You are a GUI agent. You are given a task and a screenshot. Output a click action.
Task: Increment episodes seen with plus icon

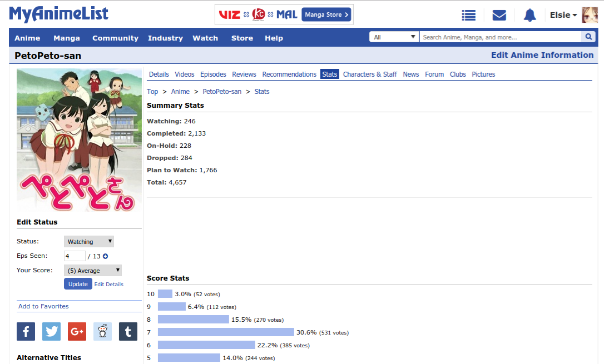point(105,256)
